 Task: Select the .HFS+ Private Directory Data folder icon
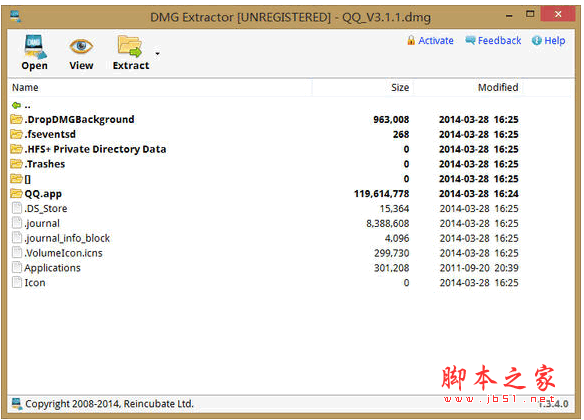click(x=16, y=149)
